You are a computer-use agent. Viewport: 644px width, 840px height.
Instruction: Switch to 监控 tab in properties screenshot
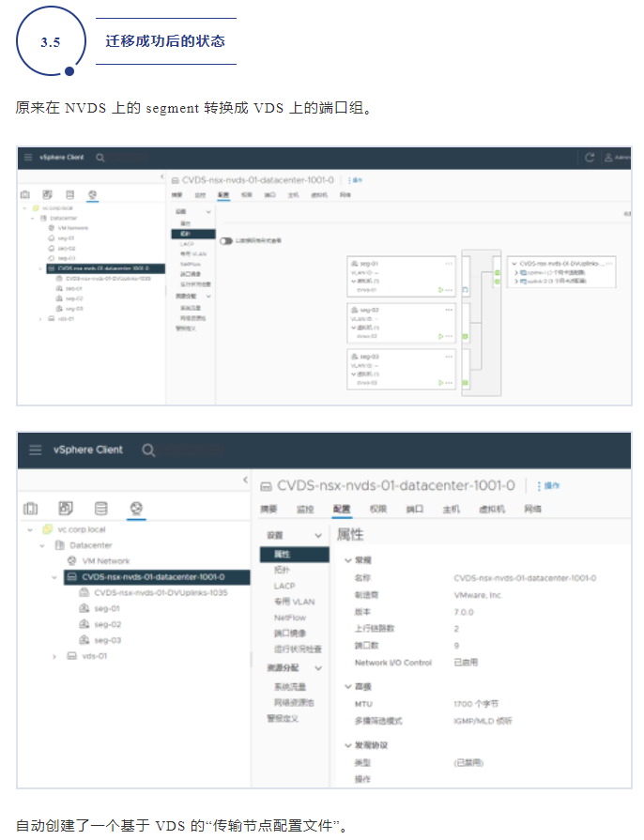305,509
